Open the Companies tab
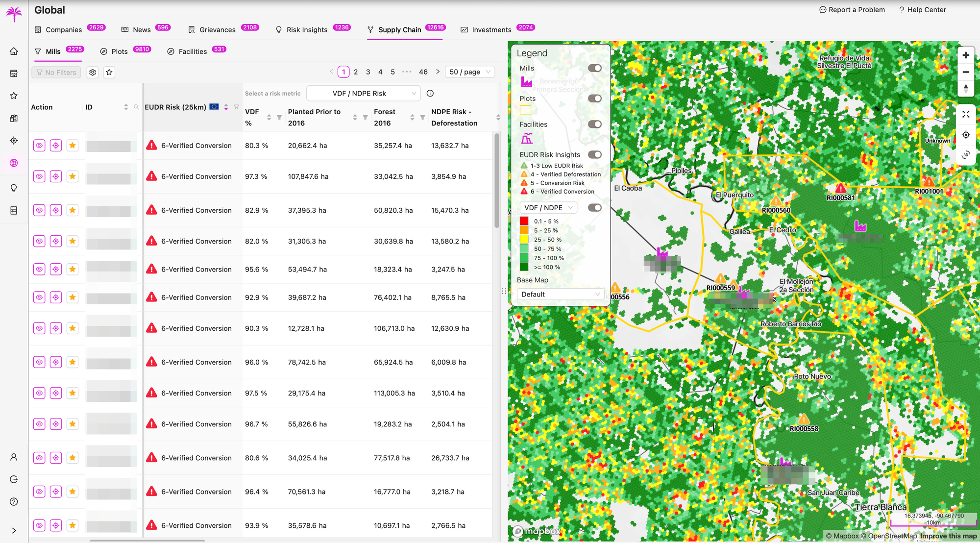The image size is (980, 543). point(64,30)
